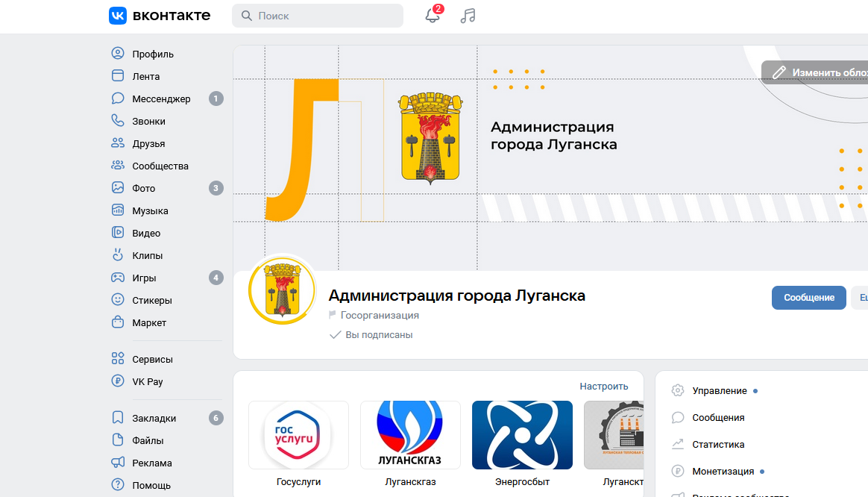This screenshot has height=497, width=868.
Task: Click the Файлы document icon
Action: [x=118, y=440]
